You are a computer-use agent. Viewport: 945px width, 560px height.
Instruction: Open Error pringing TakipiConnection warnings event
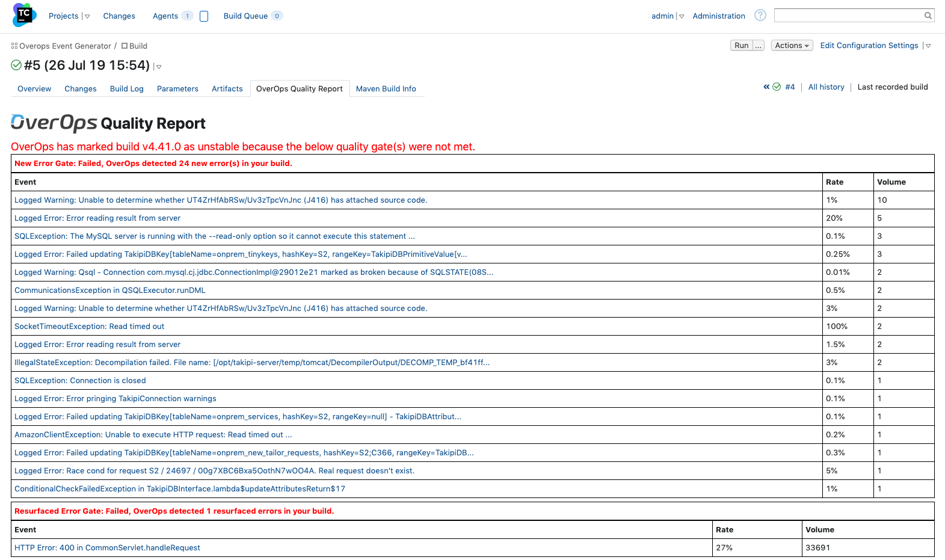click(x=115, y=398)
